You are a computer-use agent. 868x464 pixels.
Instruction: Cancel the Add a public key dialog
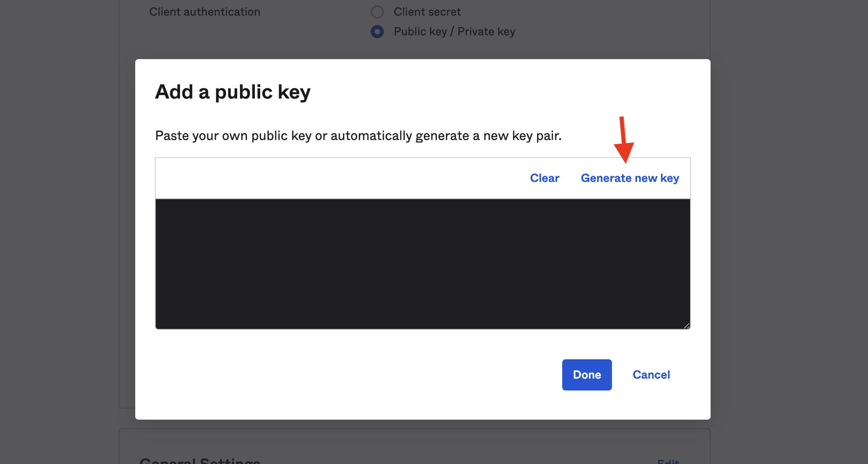651,375
